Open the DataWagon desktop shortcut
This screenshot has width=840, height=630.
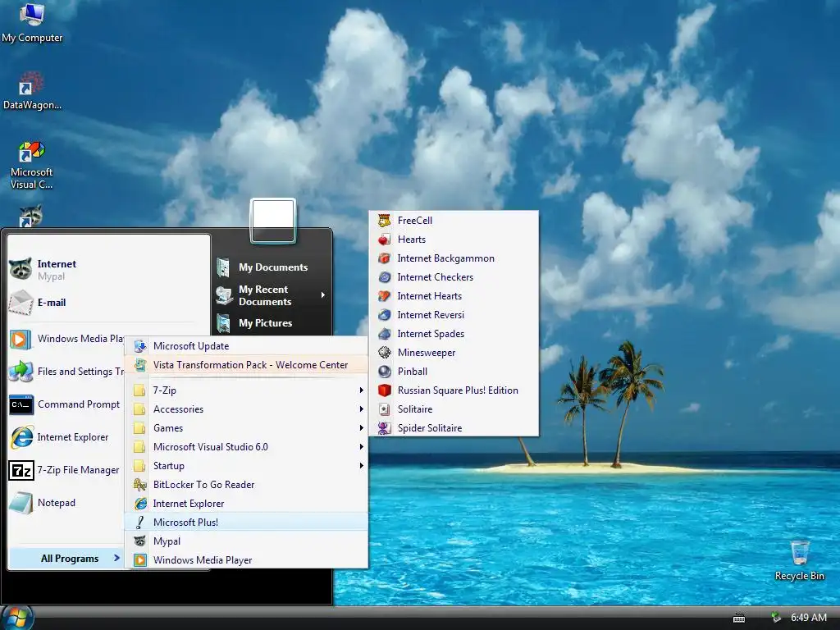[x=32, y=90]
